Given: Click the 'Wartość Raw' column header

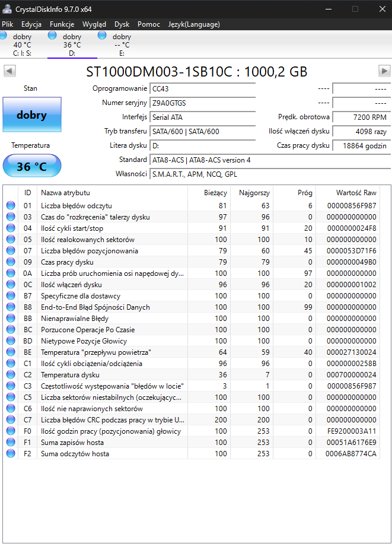Looking at the screenshot, I should point(348,193).
